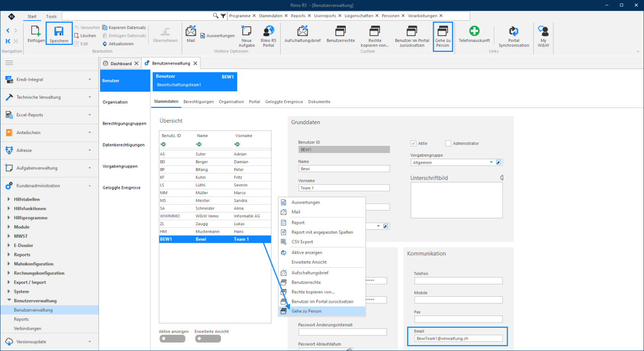Click Rechte kopieren von in the ribbon
Viewport: 644px width, 351px height.
[x=375, y=36]
